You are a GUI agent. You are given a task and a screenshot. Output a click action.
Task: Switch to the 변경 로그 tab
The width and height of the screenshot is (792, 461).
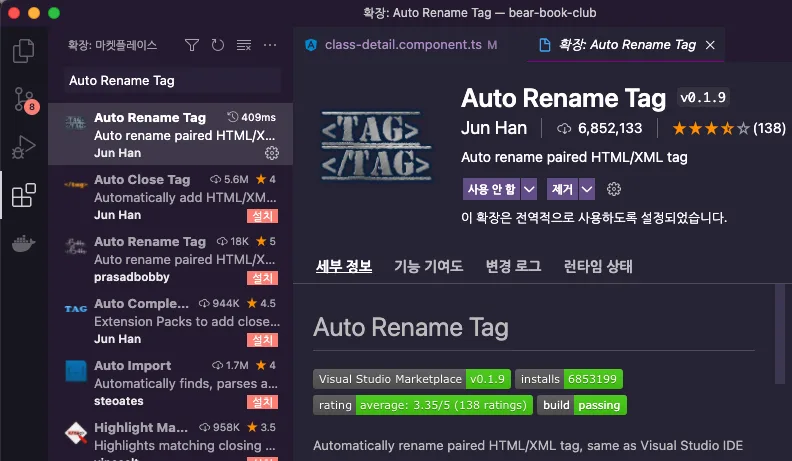pos(513,266)
